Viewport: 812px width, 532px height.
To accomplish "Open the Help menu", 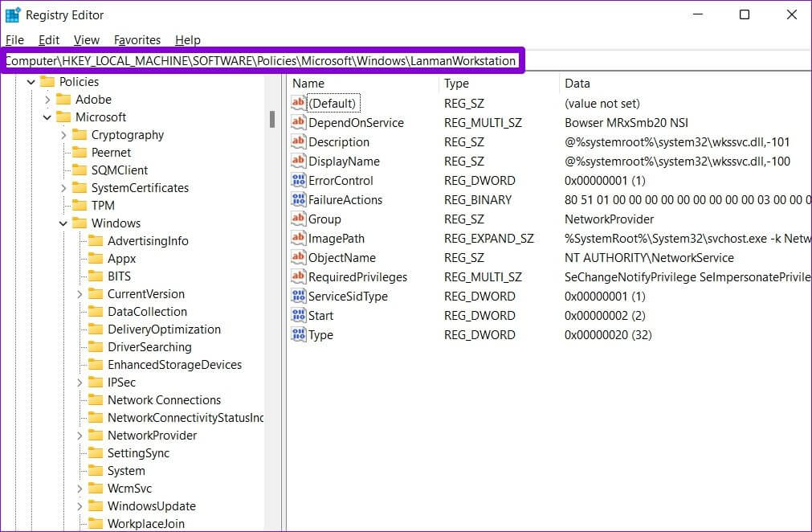I will click(x=187, y=40).
